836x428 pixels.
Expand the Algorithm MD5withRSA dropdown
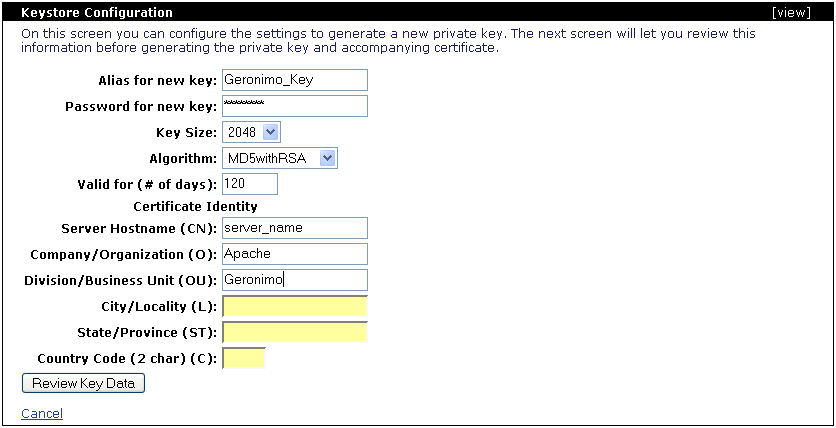coord(280,158)
